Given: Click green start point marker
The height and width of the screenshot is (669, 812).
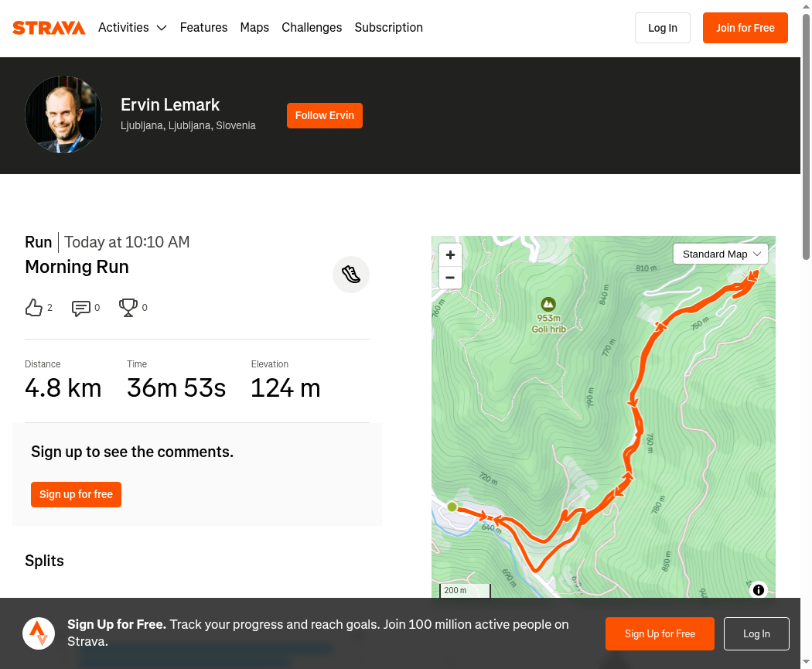Looking at the screenshot, I should pos(452,507).
